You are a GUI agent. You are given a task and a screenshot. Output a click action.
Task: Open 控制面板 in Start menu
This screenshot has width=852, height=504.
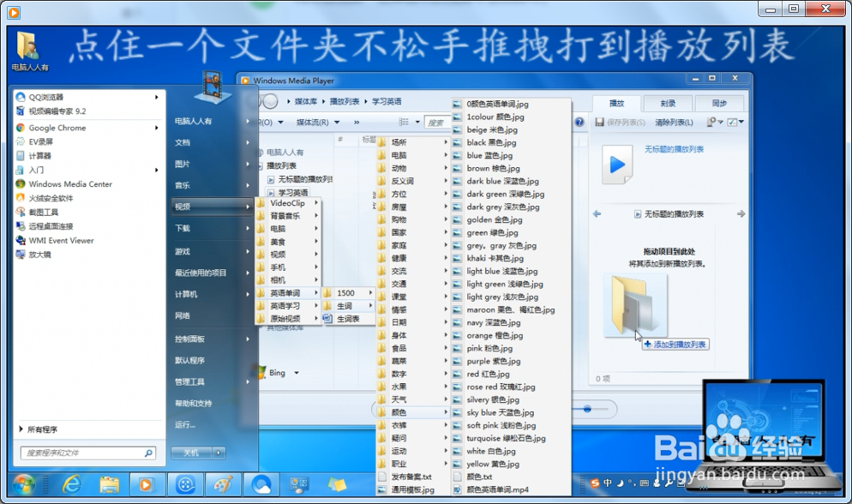point(212,339)
